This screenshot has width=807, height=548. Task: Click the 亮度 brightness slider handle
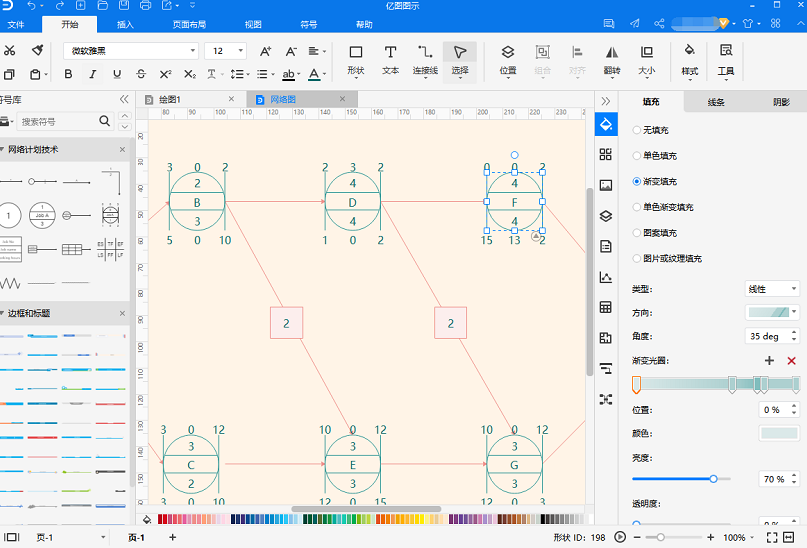pos(713,479)
